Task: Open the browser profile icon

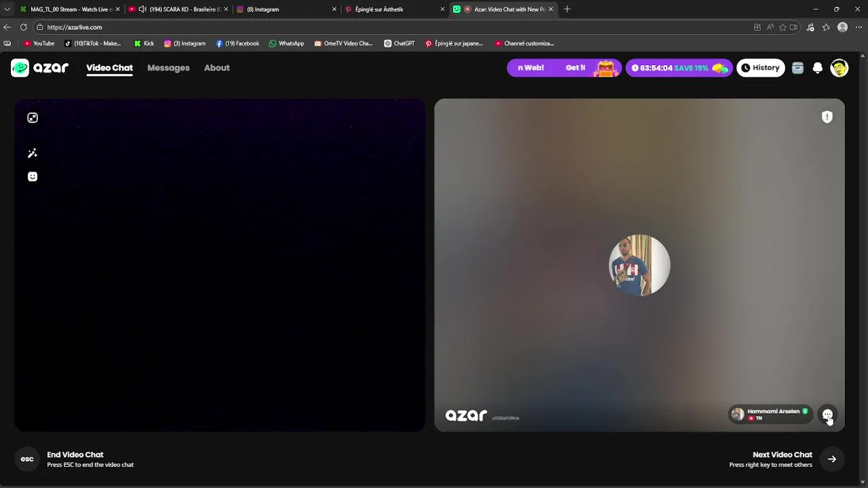Action: coord(842,27)
